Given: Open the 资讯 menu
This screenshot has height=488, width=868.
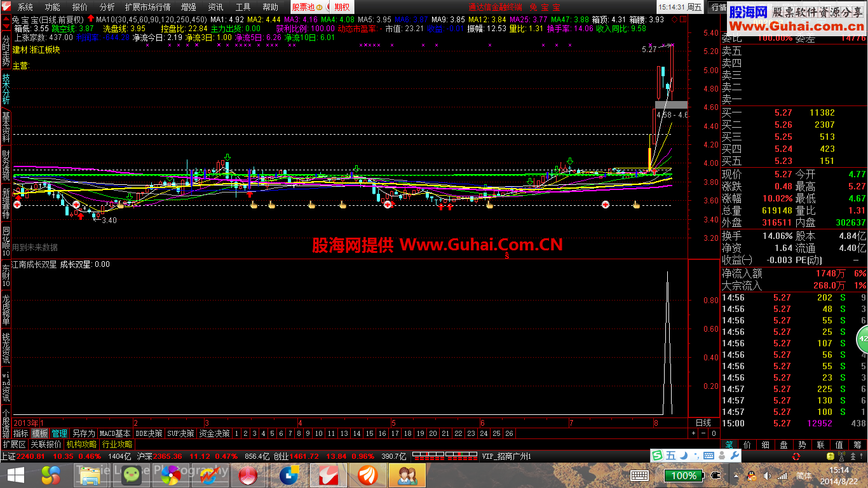Looking at the screenshot, I should [216, 7].
